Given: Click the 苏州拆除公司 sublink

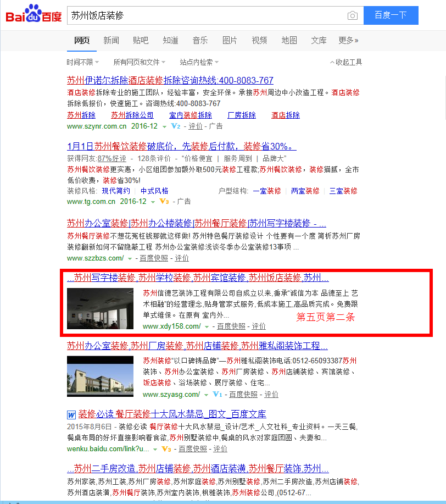Looking at the screenshot, I should coord(132,115).
